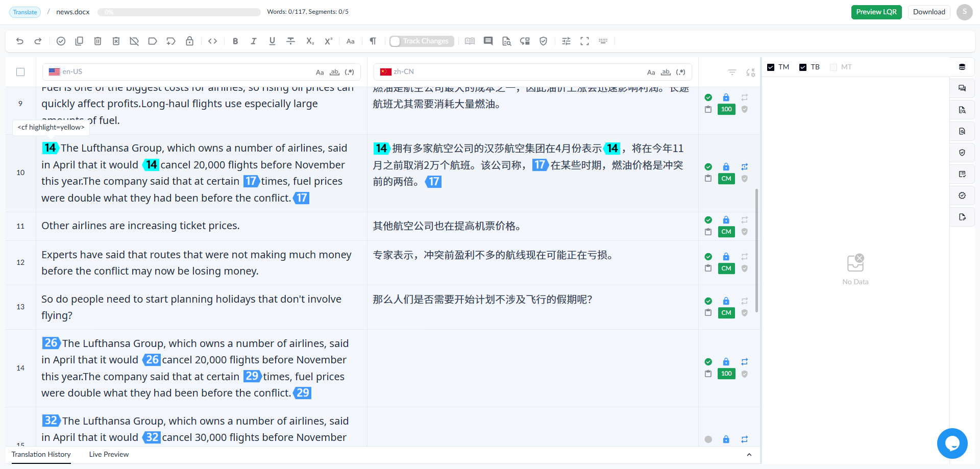This screenshot has width=980, height=469.
Task: Toggle bold formatting
Action: (x=235, y=41)
